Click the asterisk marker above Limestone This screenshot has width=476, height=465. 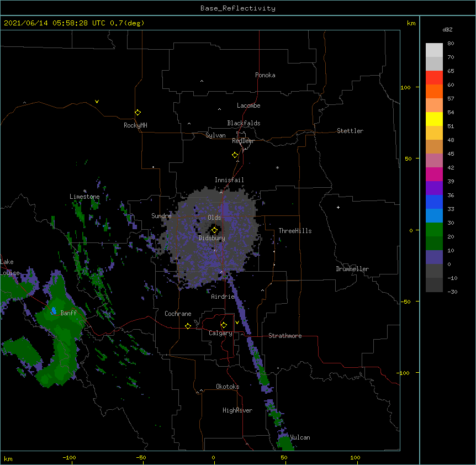coord(85,191)
